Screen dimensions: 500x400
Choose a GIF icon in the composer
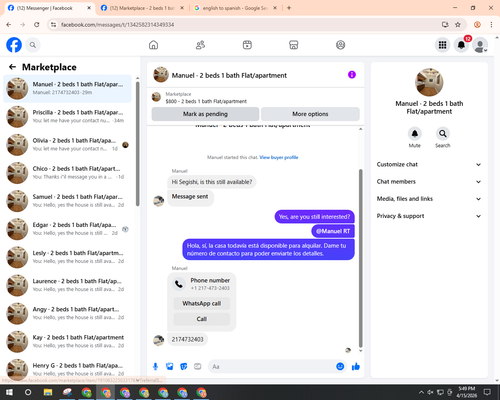198,367
